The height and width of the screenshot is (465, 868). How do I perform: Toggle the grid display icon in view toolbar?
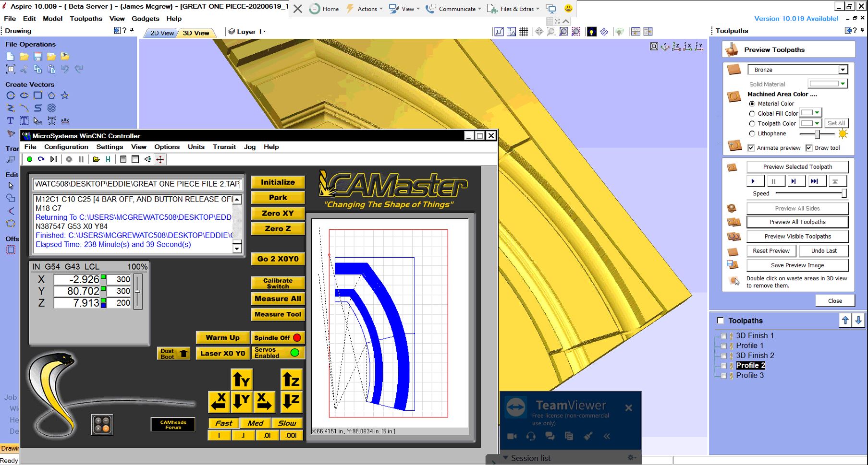coord(524,32)
